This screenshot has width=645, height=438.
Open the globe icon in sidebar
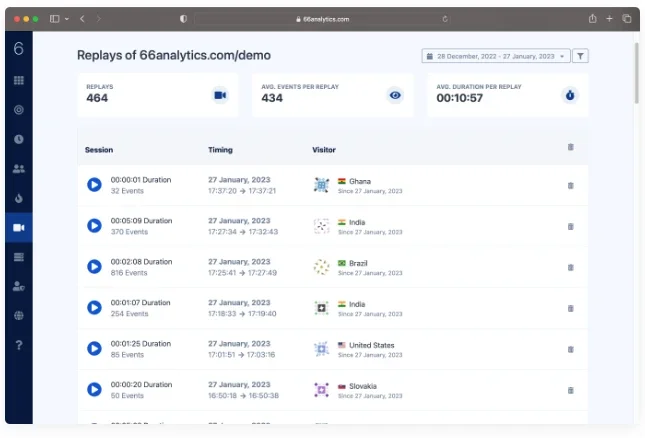click(19, 315)
